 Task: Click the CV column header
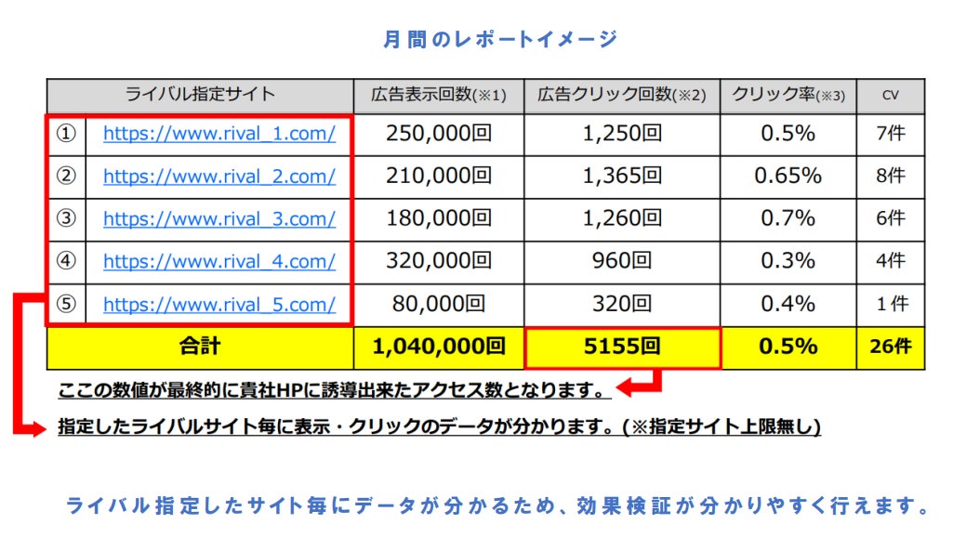click(891, 96)
